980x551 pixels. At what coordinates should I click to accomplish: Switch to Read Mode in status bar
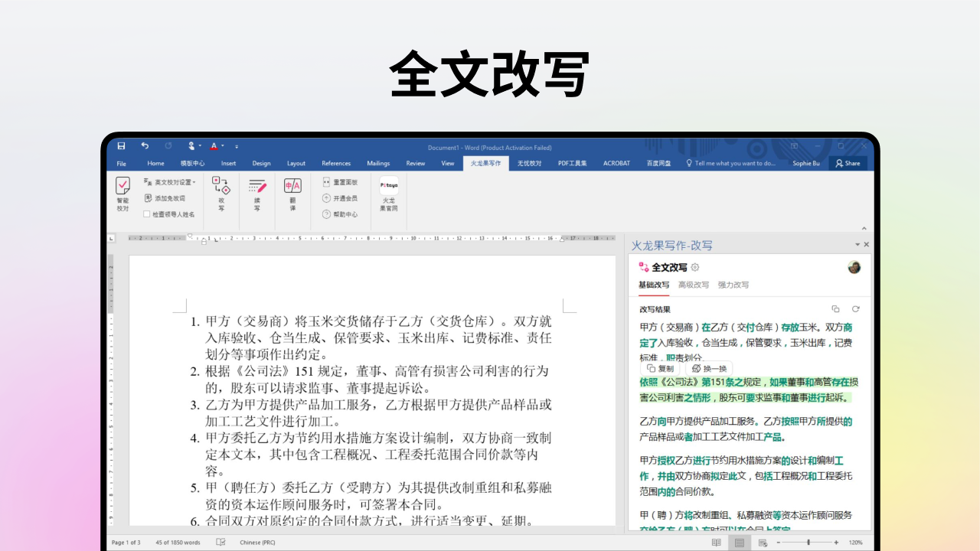pyautogui.click(x=717, y=543)
